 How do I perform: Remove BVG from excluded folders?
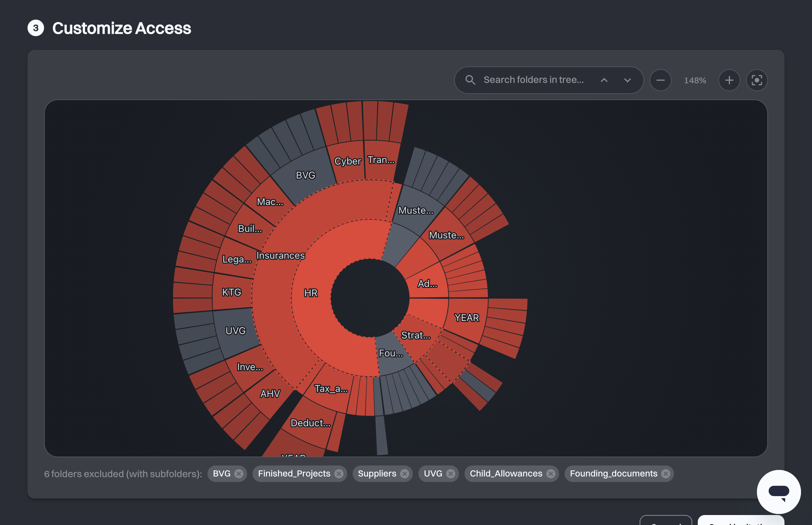[x=239, y=474]
